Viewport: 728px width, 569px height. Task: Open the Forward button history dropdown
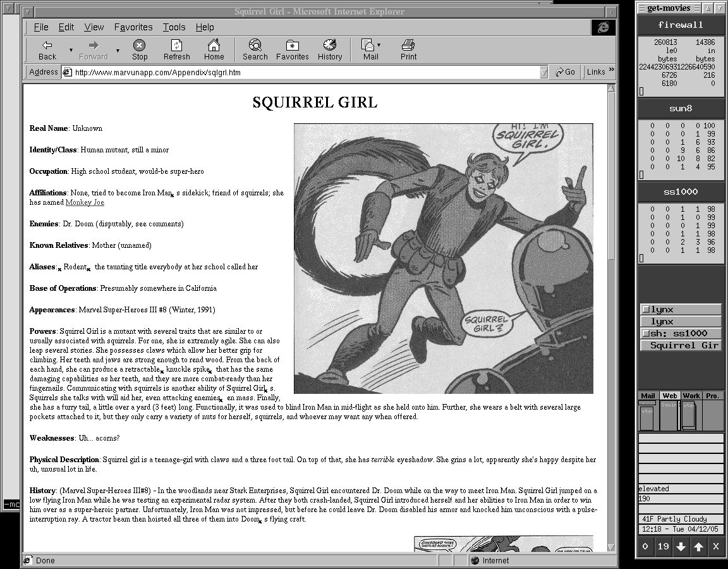click(118, 50)
